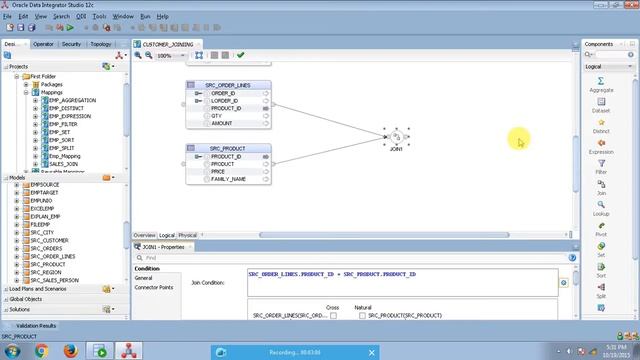Expand the Load Plans and Scenarios section
This screenshot has width=640, height=360.
point(6,289)
